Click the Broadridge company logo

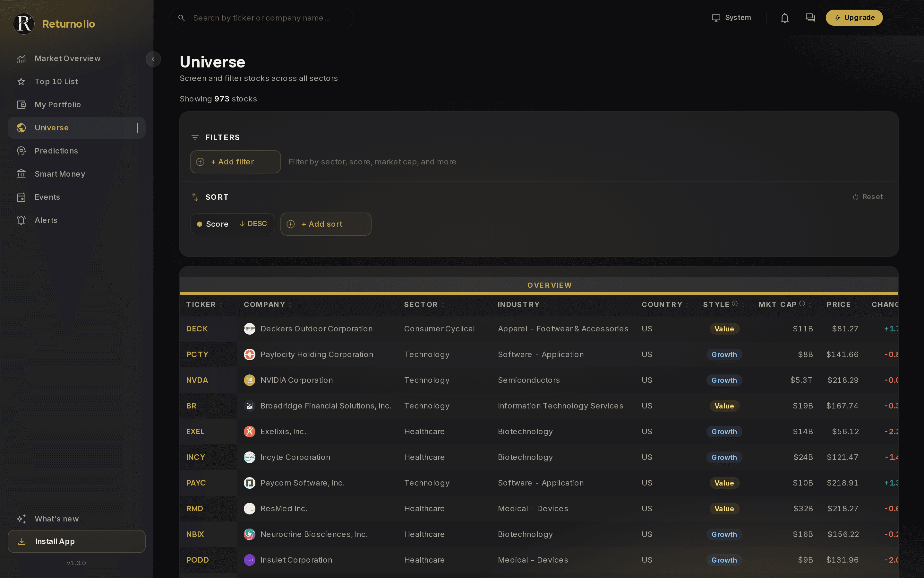[249, 406]
